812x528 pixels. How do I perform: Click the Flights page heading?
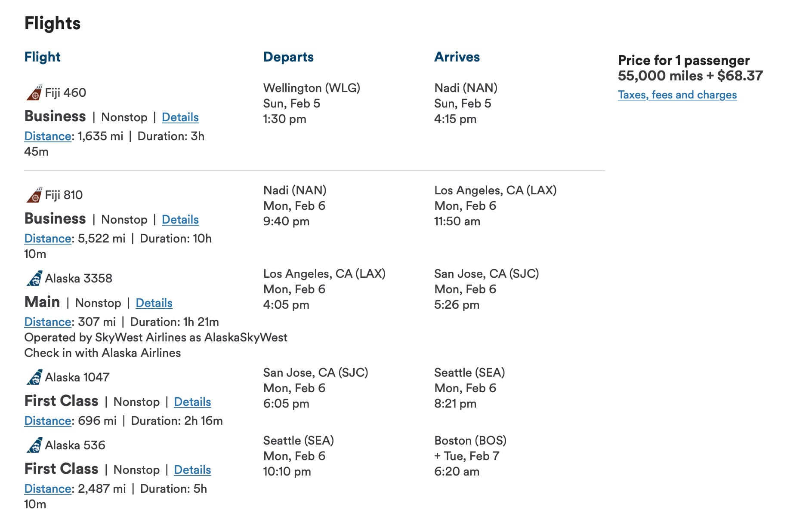(x=52, y=24)
